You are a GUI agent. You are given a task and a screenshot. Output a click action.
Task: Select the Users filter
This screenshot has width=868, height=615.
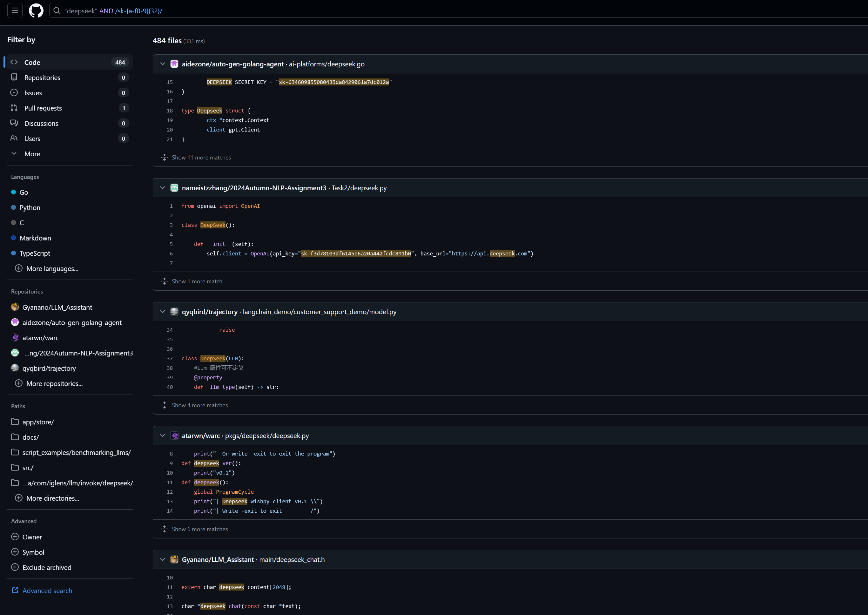(x=70, y=139)
